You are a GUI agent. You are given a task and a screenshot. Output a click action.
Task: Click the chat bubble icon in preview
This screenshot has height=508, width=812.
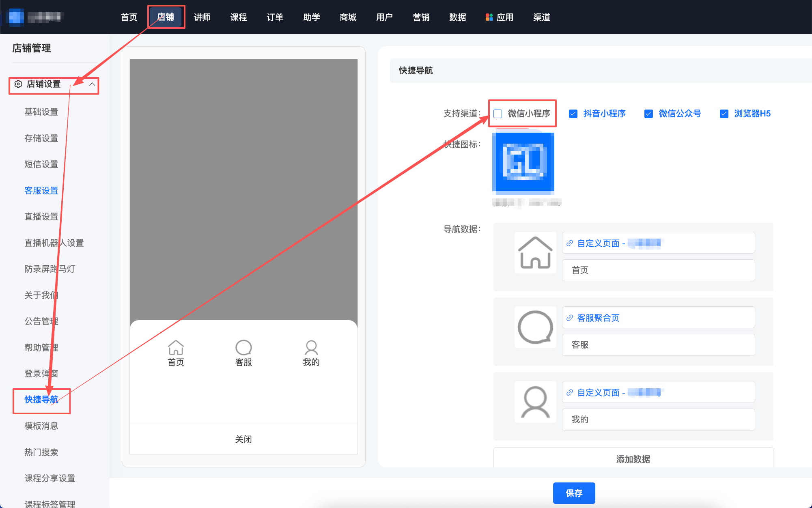coord(243,347)
